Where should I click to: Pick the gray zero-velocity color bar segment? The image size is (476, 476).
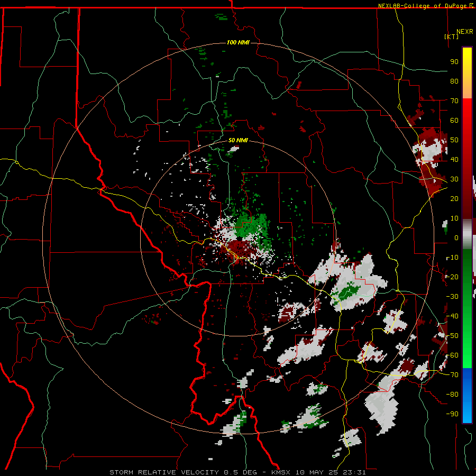tap(467, 234)
